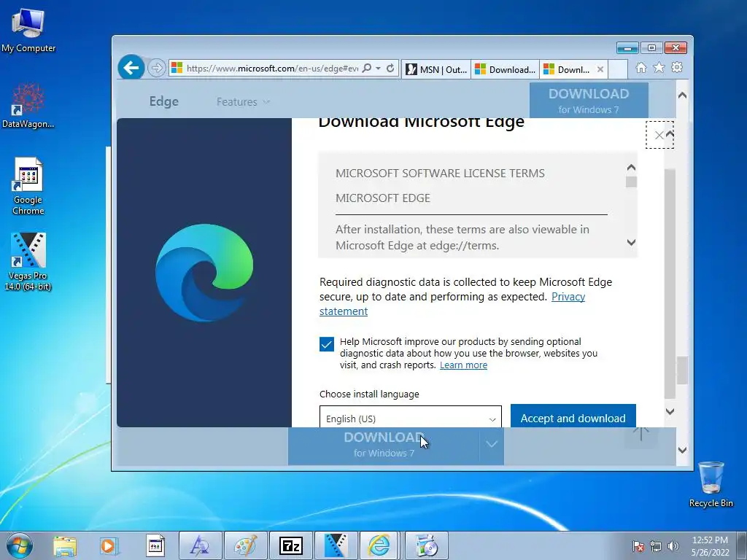Switch to the first Download... tab

(x=506, y=69)
